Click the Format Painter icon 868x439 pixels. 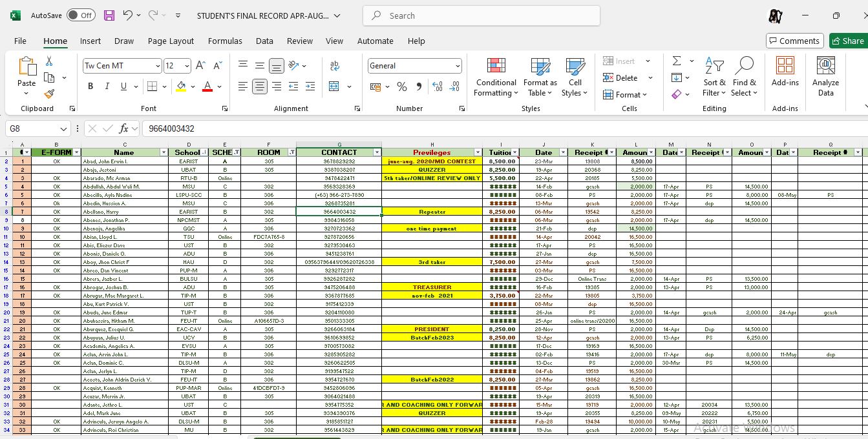[49, 94]
